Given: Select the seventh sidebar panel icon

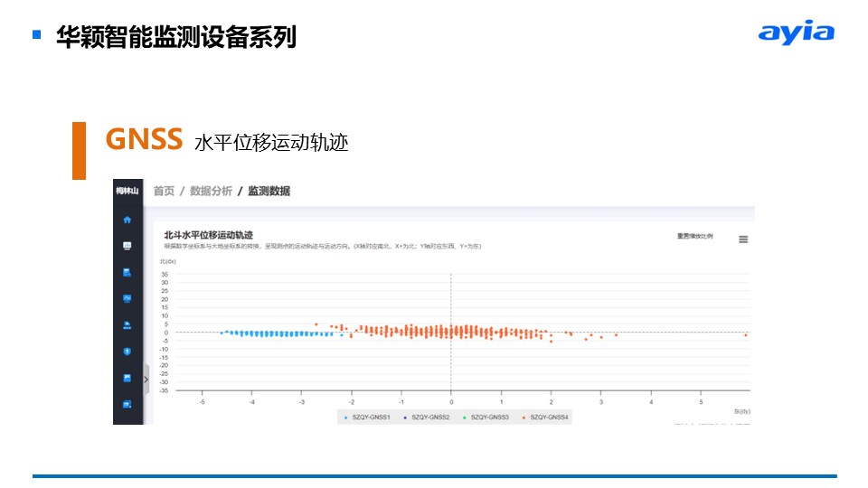Looking at the screenshot, I should click(127, 378).
